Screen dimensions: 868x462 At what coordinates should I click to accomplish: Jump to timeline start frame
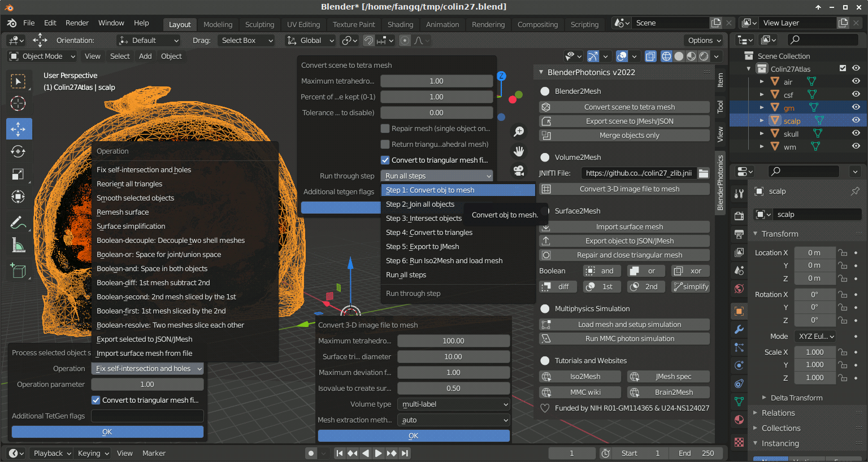point(339,453)
